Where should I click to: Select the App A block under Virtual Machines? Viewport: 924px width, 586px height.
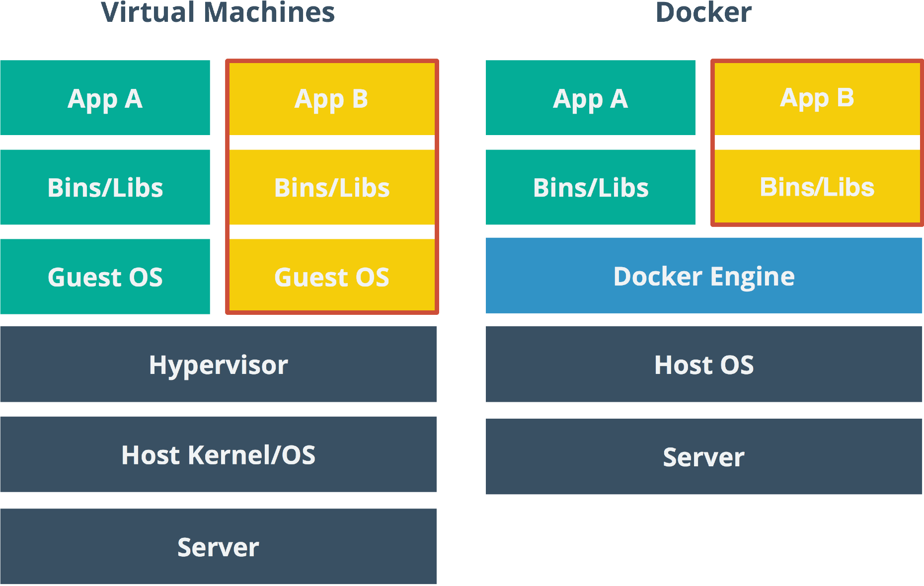point(105,98)
